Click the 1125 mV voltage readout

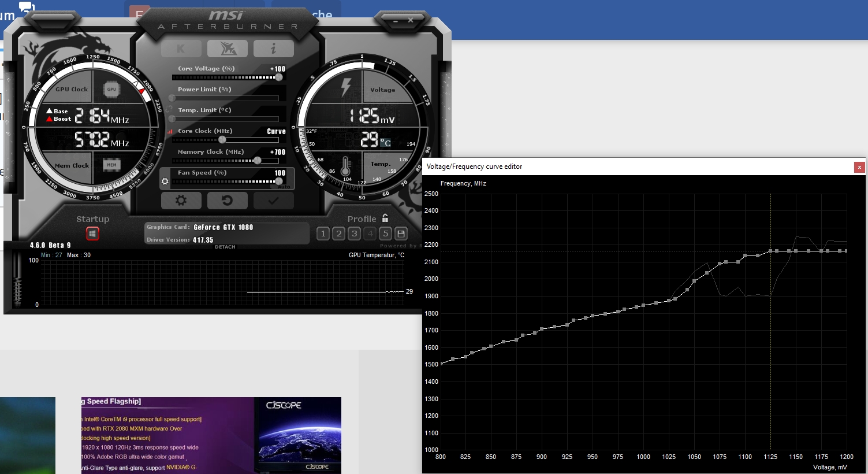tap(371, 117)
